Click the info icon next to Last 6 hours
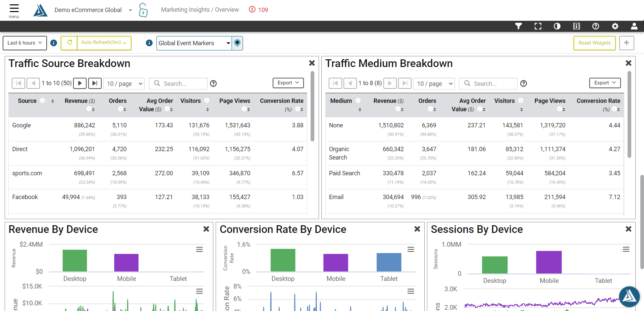Viewport: 644px width, 311px height. [54, 43]
